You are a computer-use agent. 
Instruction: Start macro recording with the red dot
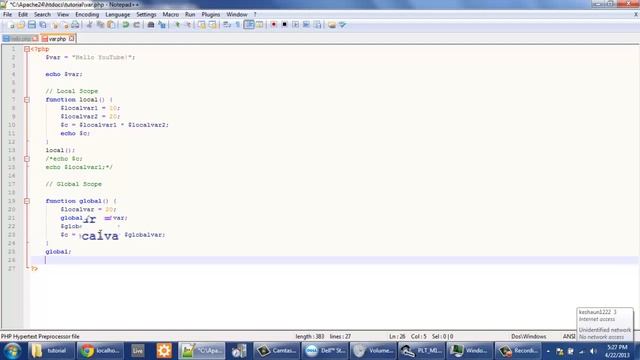pyautogui.click(x=273, y=25)
